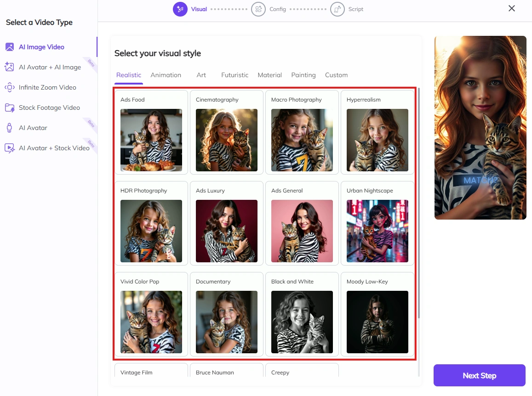This screenshot has width=532, height=396.
Task: Click the AI Image Video sidebar icon
Action: click(10, 47)
